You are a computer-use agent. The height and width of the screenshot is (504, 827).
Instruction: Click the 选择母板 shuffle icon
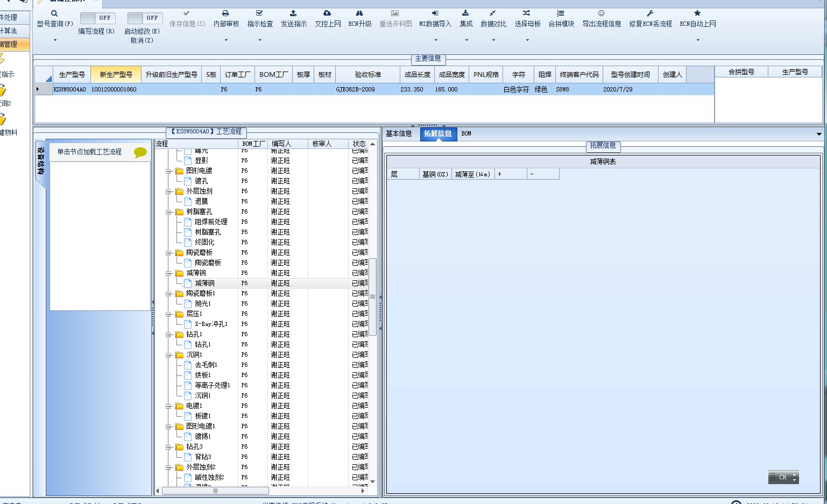click(x=526, y=13)
